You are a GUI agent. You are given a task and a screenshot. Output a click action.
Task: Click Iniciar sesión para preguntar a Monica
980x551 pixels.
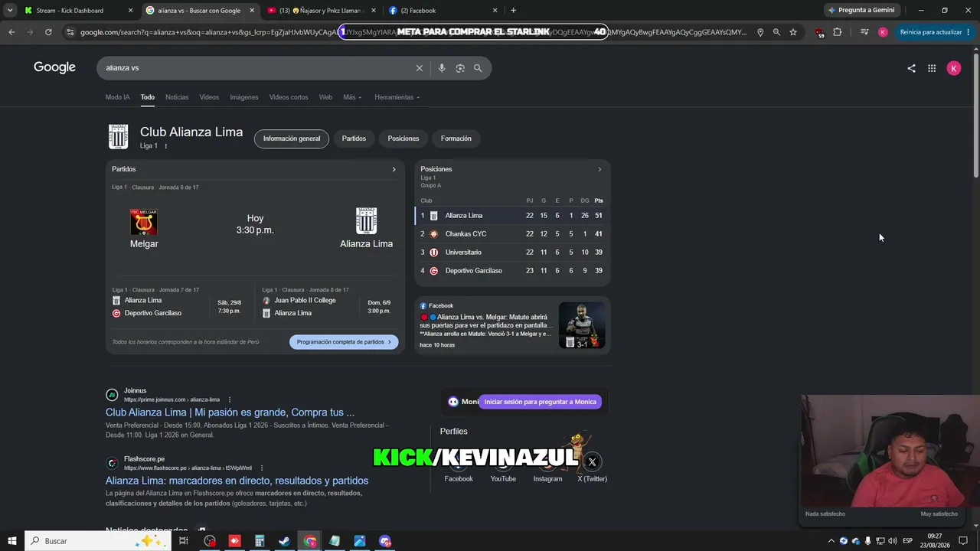[x=540, y=402]
